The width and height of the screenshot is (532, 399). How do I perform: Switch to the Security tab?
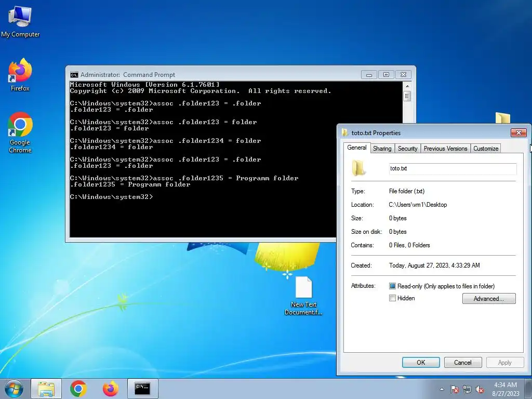tap(407, 149)
